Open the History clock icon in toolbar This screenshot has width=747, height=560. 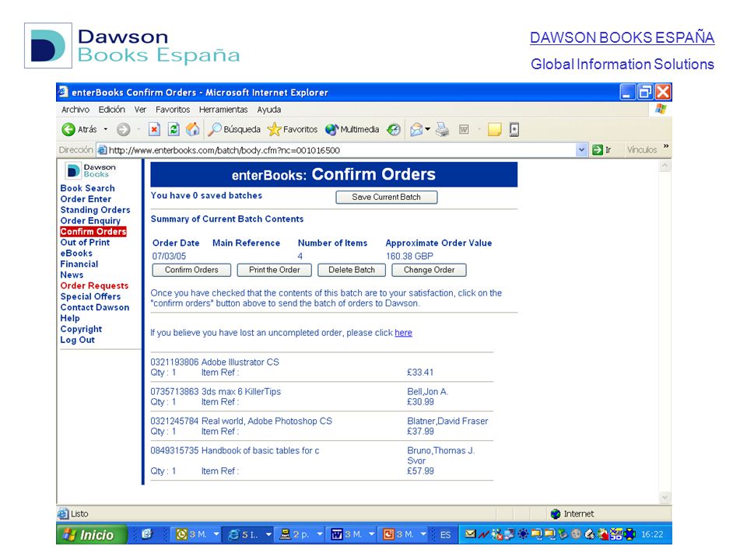[x=394, y=129]
